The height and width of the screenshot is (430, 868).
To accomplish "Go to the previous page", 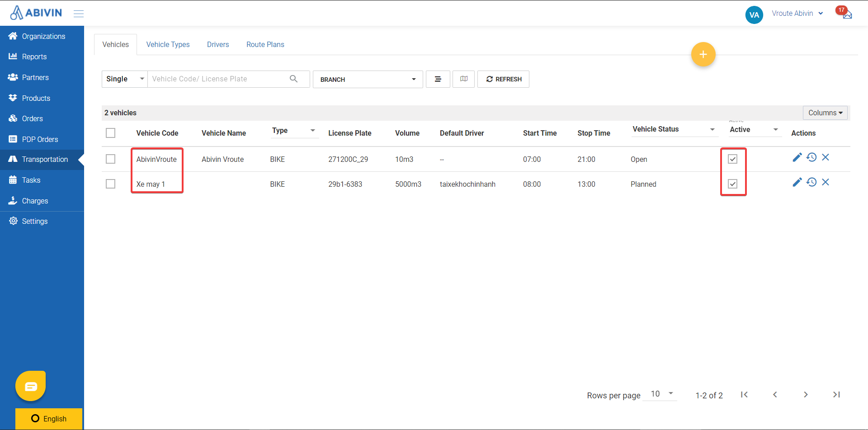I will coord(775,395).
